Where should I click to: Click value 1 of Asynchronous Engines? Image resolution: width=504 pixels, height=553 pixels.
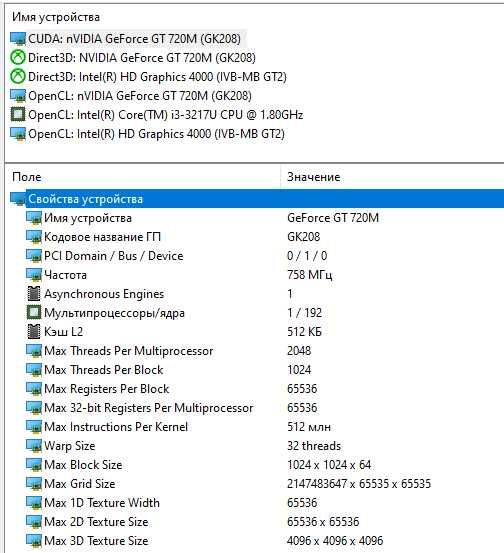290,294
